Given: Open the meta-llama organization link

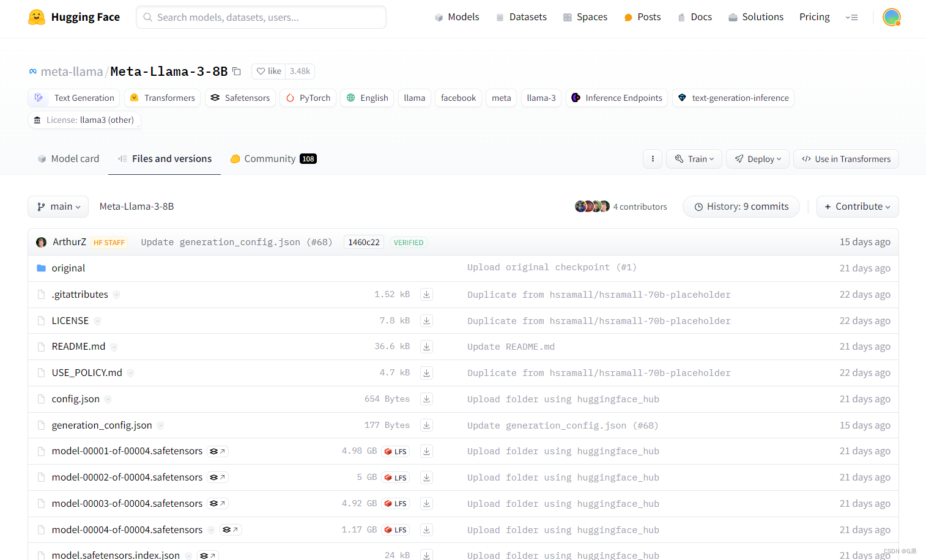Looking at the screenshot, I should pos(72,72).
